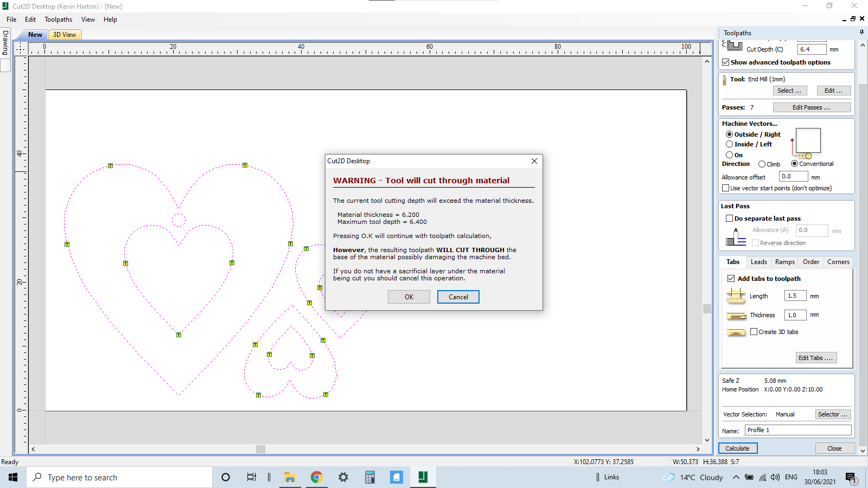Click canvas horizontal scroll-left arrow
The image size is (868, 488).
pos(33,449)
